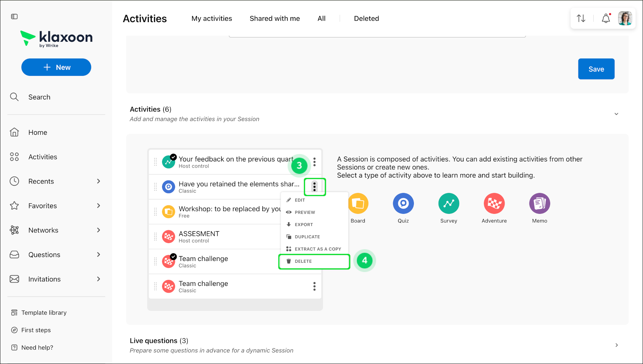Image resolution: width=643 pixels, height=364 pixels.
Task: Grab the ASSESMENT activity drag handle
Action: point(155,237)
